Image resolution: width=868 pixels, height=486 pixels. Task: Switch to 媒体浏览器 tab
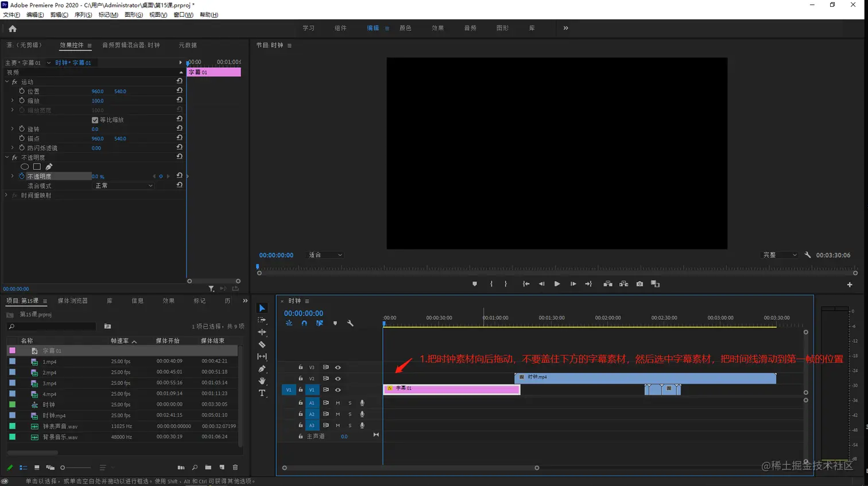click(x=73, y=301)
